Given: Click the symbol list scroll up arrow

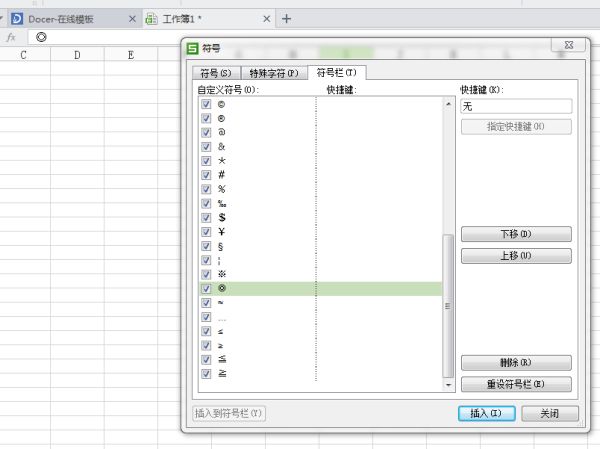Looking at the screenshot, I should click(x=448, y=104).
